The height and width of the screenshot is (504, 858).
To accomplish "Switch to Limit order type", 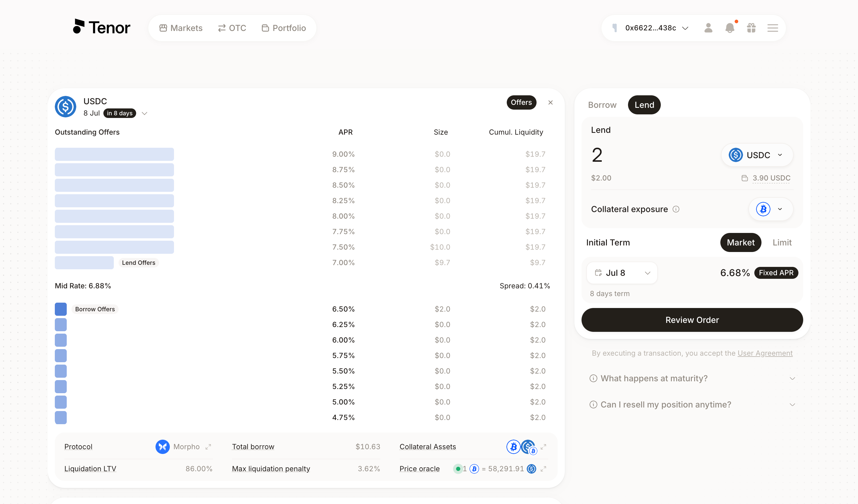I will point(782,242).
